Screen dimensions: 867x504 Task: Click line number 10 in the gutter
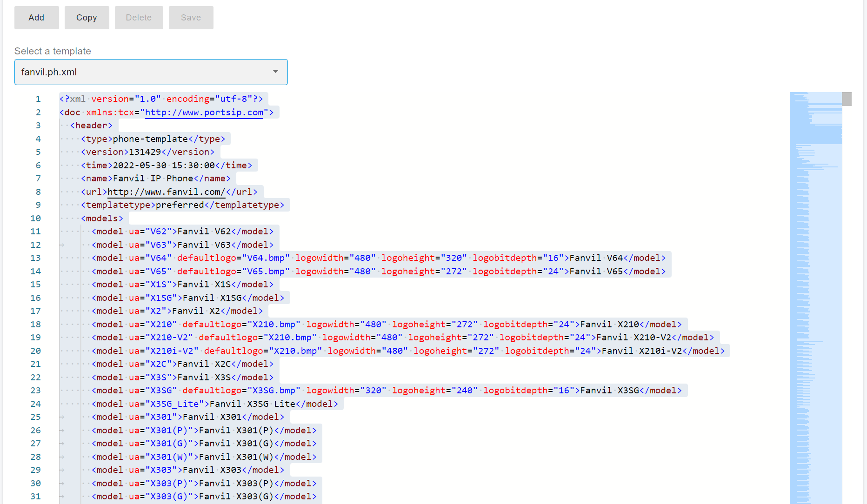coord(36,219)
